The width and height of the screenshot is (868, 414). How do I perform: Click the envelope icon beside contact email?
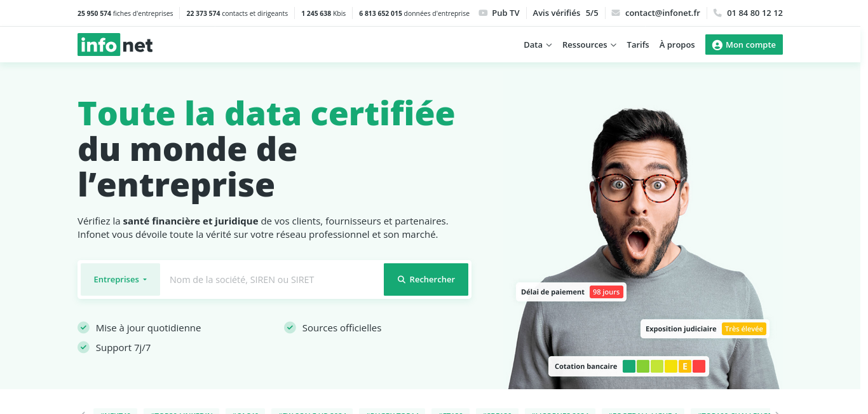(616, 13)
